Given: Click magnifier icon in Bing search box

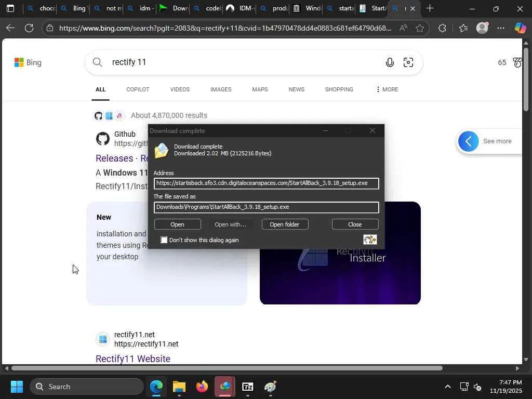Looking at the screenshot, I should click(97, 62).
